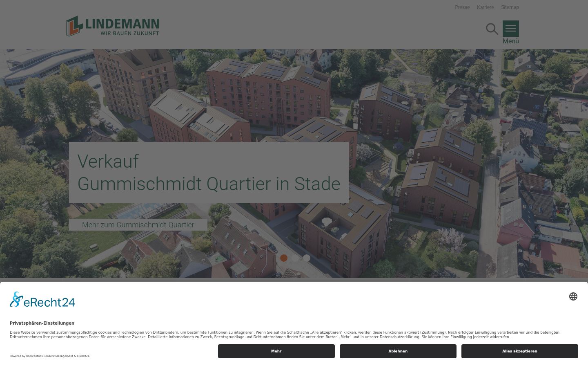This screenshot has width=588, height=368.
Task: Click the Mehr cookie settings button
Action: tap(276, 351)
